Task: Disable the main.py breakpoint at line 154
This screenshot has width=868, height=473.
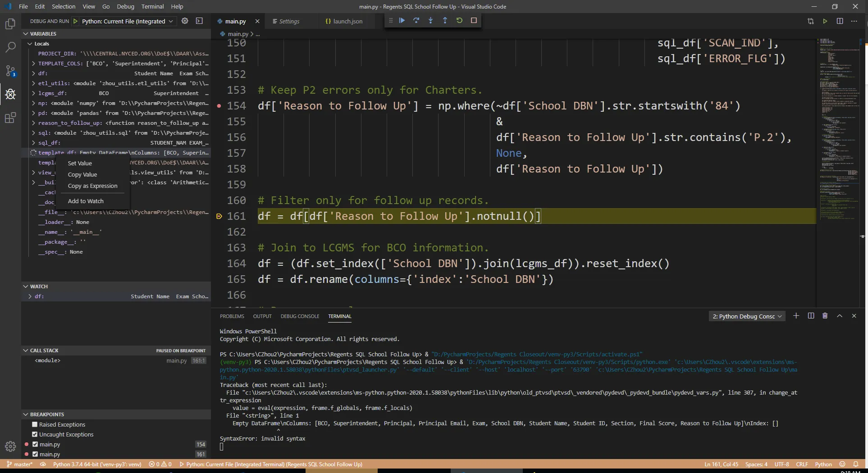Action: click(35, 444)
